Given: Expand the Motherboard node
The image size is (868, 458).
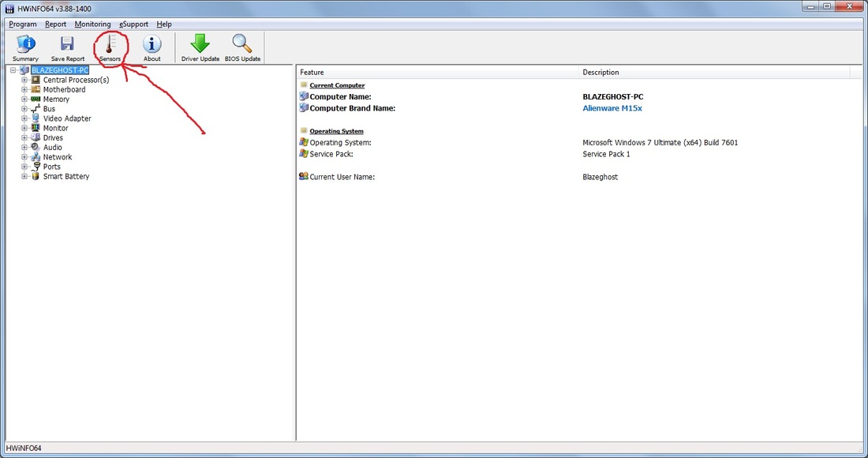Looking at the screenshot, I should 24,89.
